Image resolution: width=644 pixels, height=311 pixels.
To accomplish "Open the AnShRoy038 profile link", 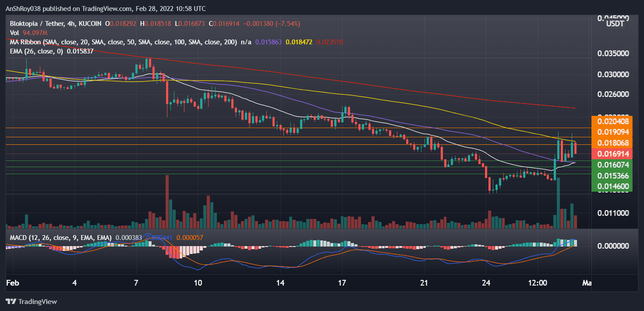I will tap(23, 8).
